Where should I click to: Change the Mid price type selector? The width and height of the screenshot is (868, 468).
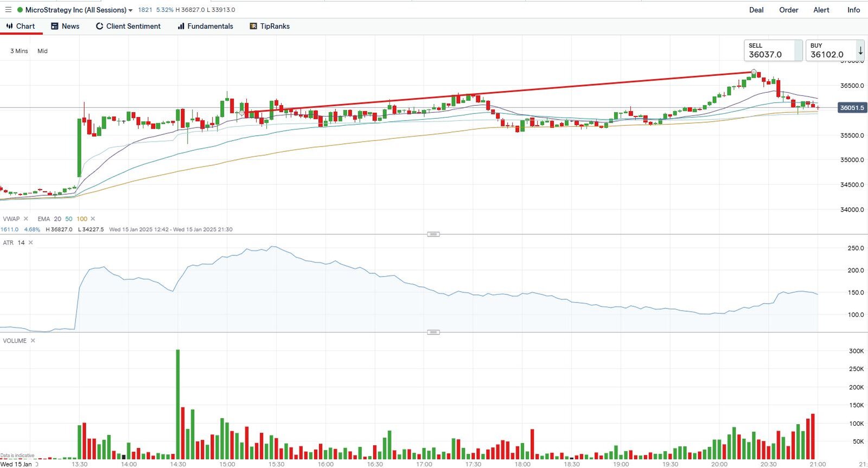point(42,51)
